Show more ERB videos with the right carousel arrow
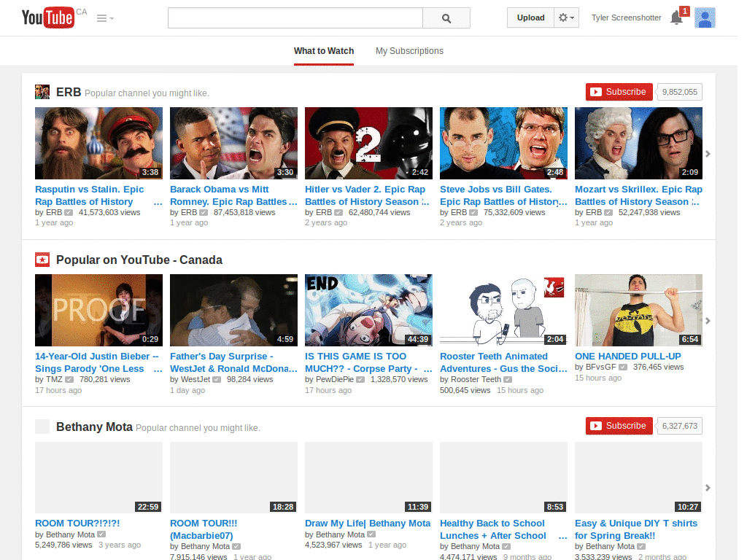This screenshot has width=747, height=560. click(x=707, y=153)
